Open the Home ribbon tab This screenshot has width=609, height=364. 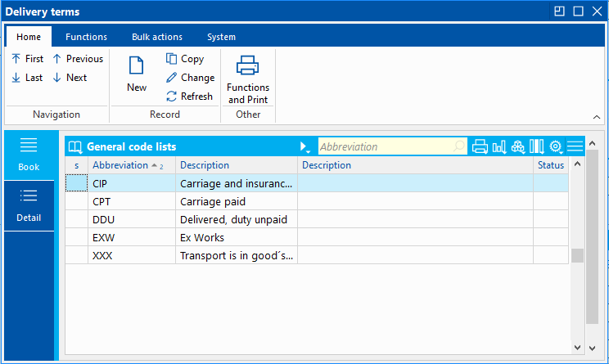point(29,37)
